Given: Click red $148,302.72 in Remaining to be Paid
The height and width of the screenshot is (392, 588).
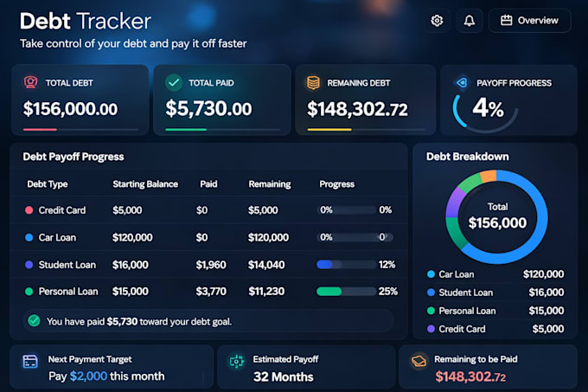Looking at the screenshot, I should point(470,376).
